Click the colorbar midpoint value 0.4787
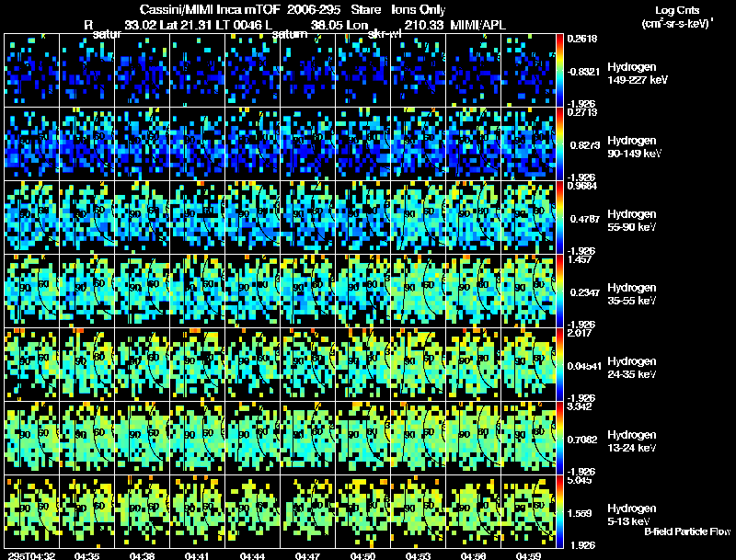This screenshot has width=736, height=560. click(x=583, y=219)
